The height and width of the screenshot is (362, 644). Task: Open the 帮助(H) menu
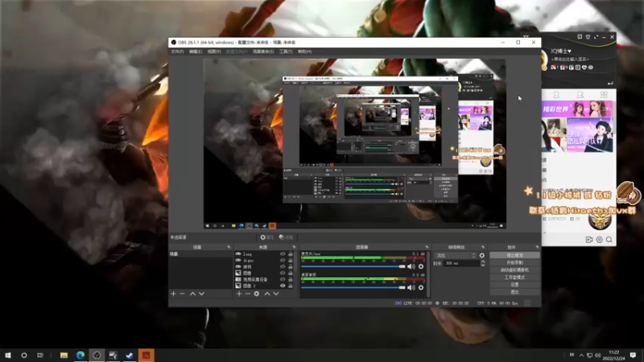click(305, 51)
